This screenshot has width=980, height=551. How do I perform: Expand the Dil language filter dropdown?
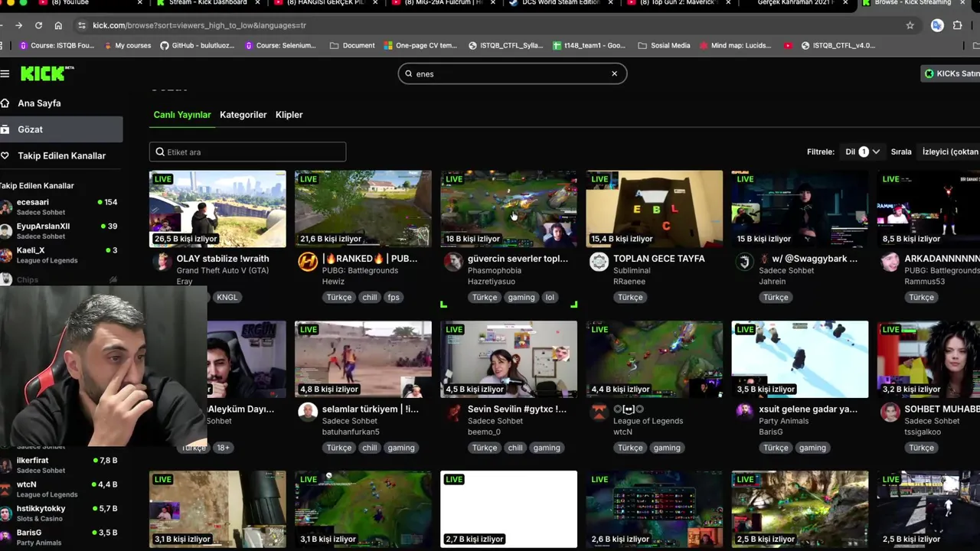[x=862, y=152]
